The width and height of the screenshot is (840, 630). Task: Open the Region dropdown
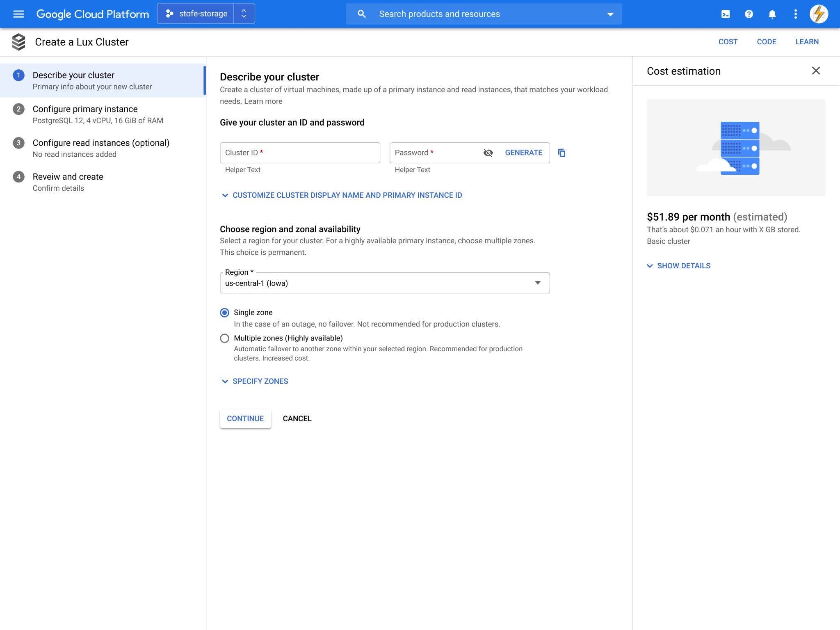tap(385, 283)
